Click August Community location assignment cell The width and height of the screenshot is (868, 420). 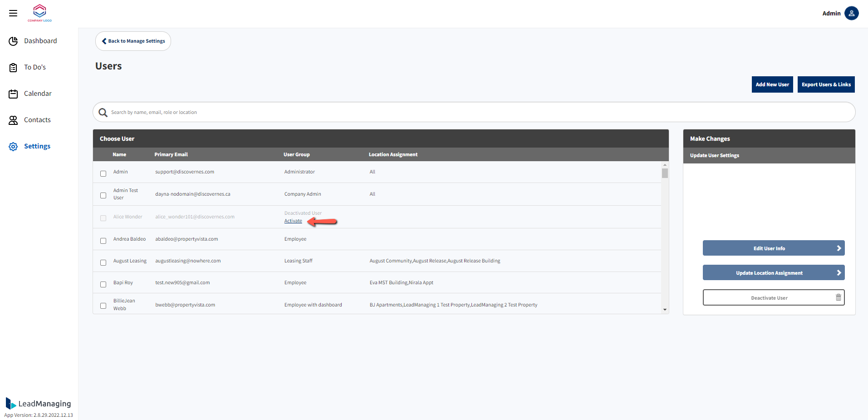tap(435, 261)
